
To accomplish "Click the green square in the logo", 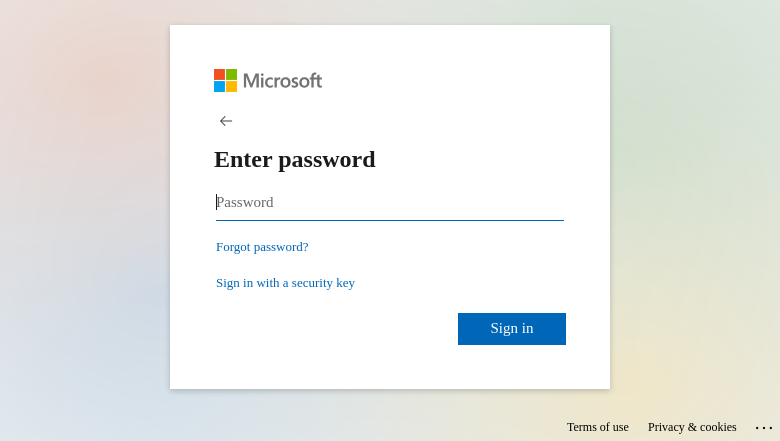I will [231, 75].
